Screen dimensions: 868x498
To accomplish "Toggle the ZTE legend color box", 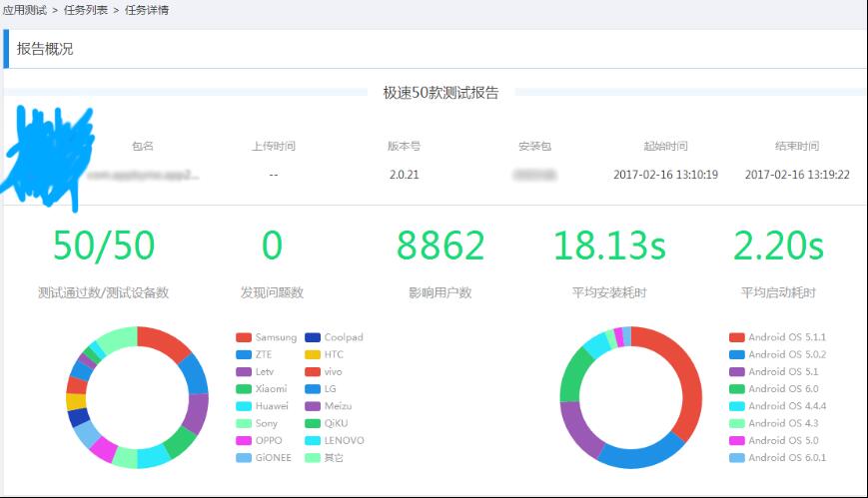I will (243, 354).
